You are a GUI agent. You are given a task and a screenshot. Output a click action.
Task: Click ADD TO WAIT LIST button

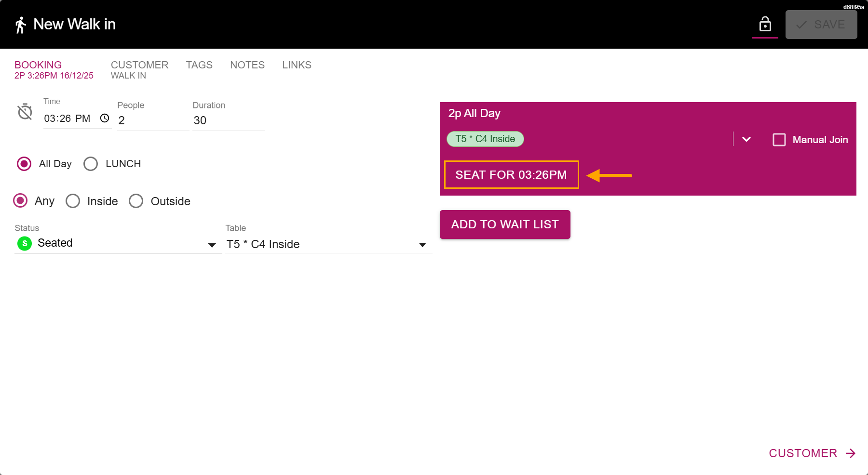(x=505, y=224)
